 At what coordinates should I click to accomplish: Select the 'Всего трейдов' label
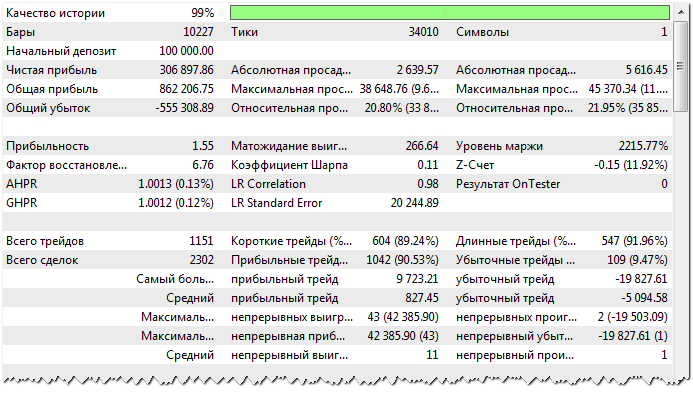click(45, 241)
